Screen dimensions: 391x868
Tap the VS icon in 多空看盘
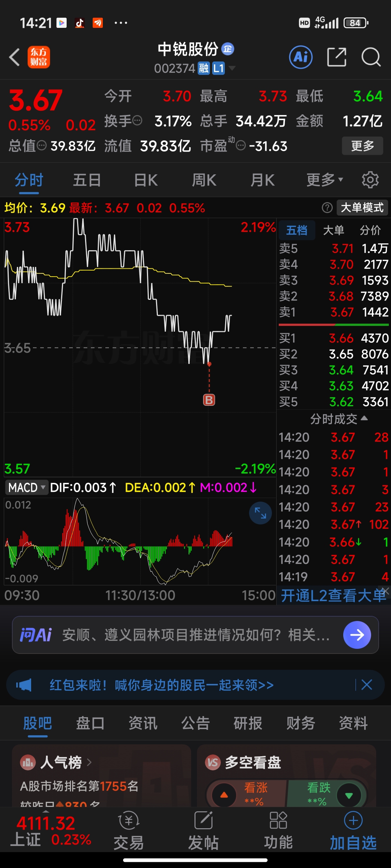click(x=213, y=762)
